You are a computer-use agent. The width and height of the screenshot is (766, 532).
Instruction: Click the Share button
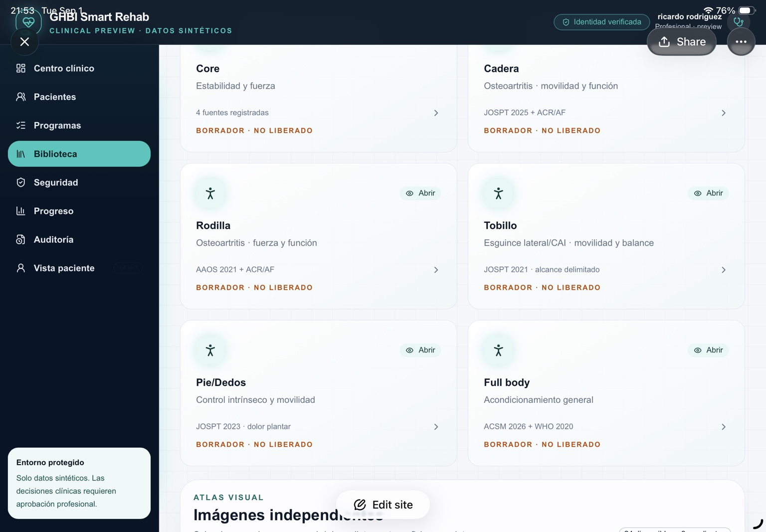click(682, 42)
